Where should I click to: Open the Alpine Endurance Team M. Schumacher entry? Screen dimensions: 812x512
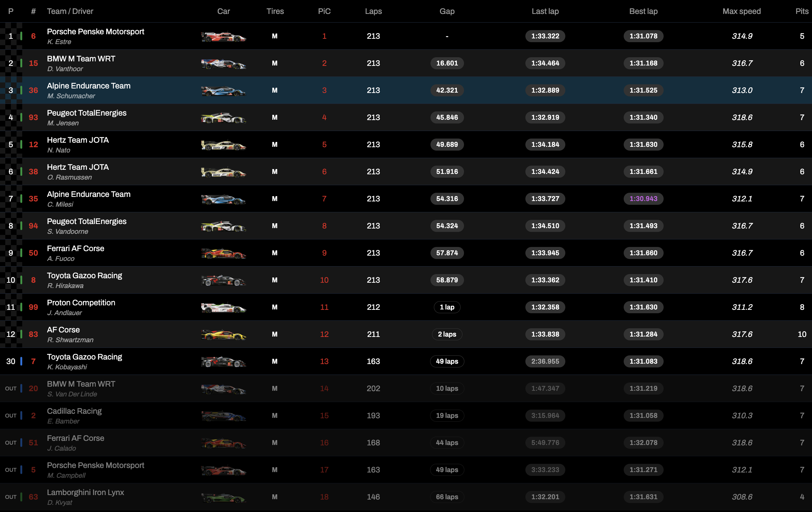coord(406,90)
